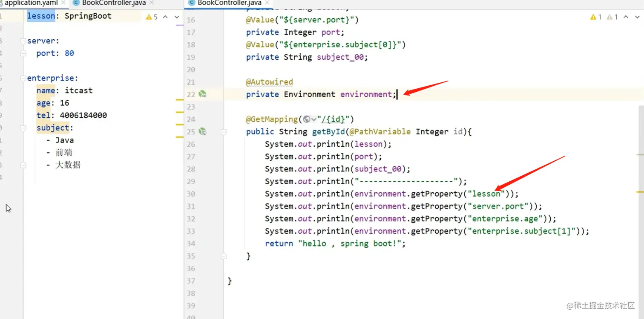Switch to the left-pane BookController.java tab
The height and width of the screenshot is (319, 644).
tap(114, 3)
